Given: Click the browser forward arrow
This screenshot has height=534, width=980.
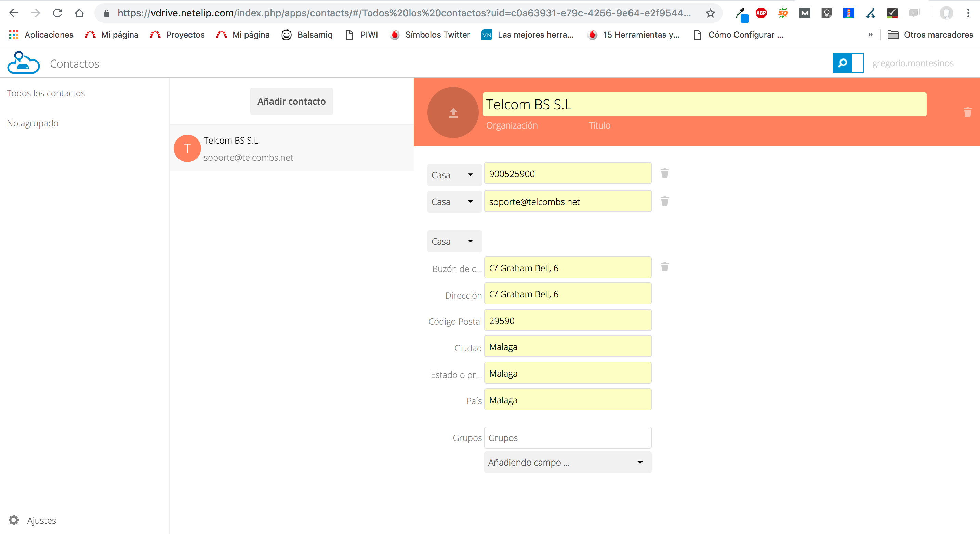Looking at the screenshot, I should (35, 13).
